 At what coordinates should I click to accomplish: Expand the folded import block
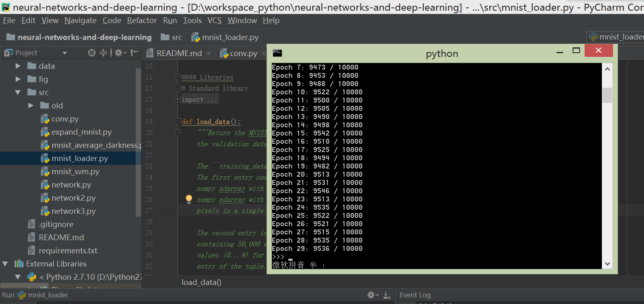click(177, 99)
